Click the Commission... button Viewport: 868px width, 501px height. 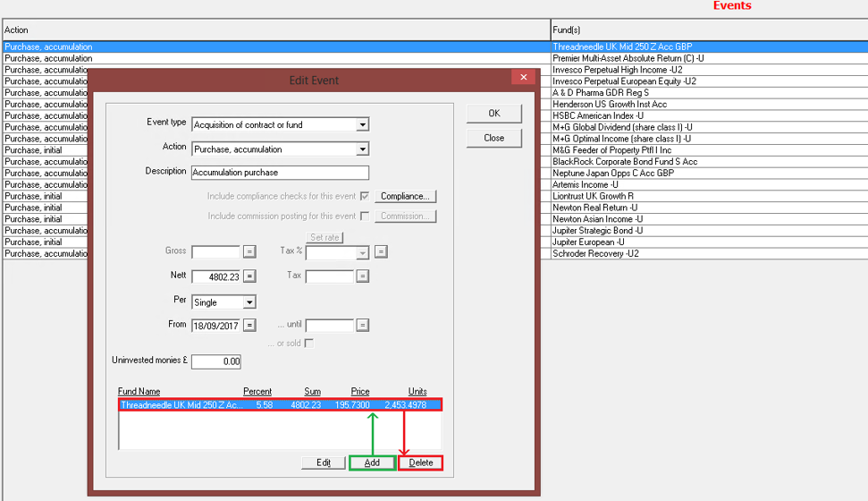[x=405, y=217]
